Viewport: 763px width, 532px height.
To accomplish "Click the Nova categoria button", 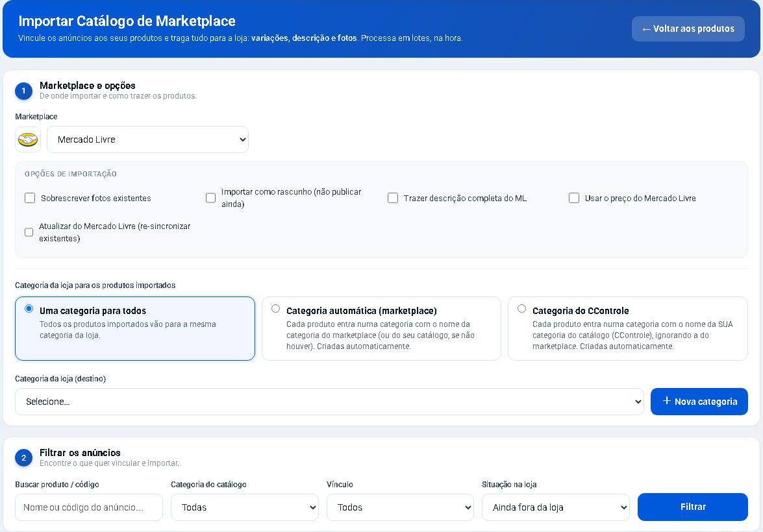I will coord(699,402).
